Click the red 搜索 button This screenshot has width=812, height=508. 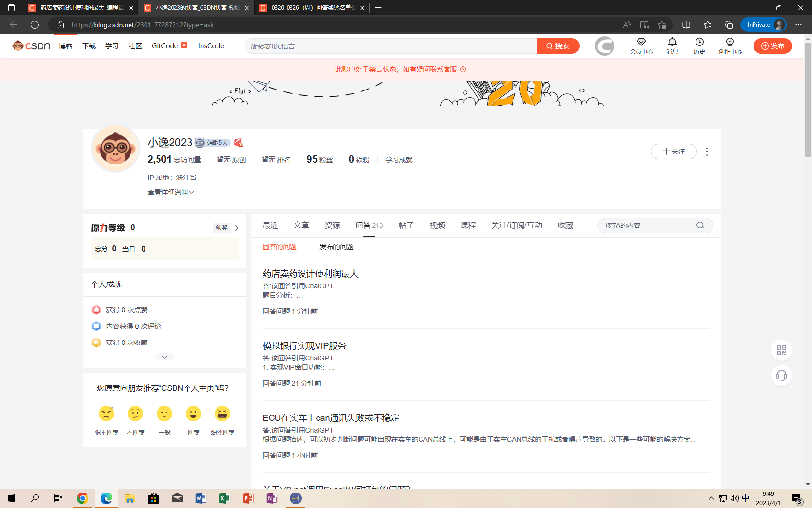[558, 46]
